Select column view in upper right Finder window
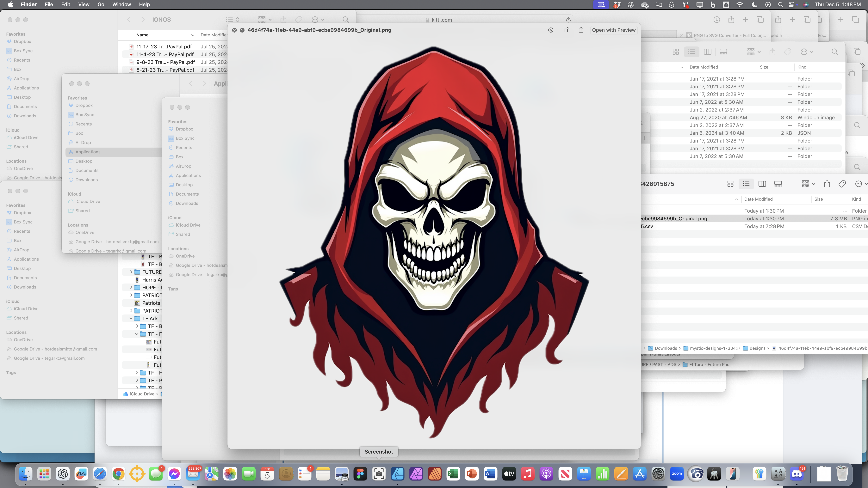Screen dimensions: 868x488 (707, 52)
